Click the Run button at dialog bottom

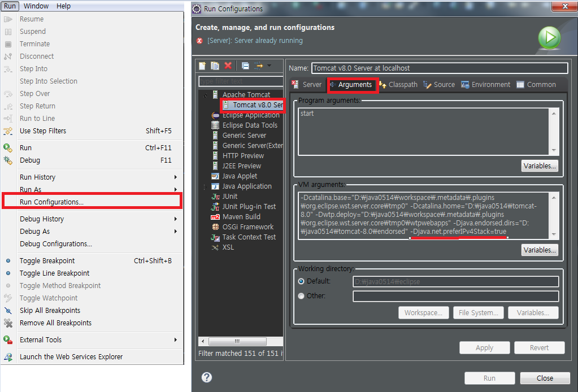(x=489, y=378)
